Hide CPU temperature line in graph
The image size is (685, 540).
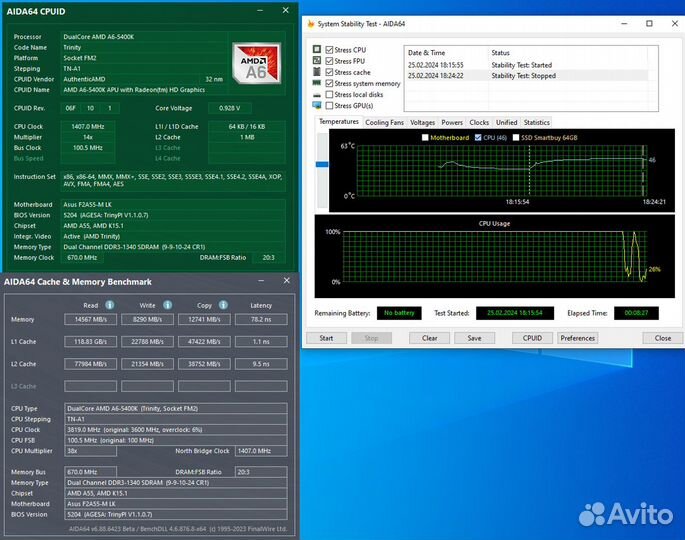[x=478, y=138]
